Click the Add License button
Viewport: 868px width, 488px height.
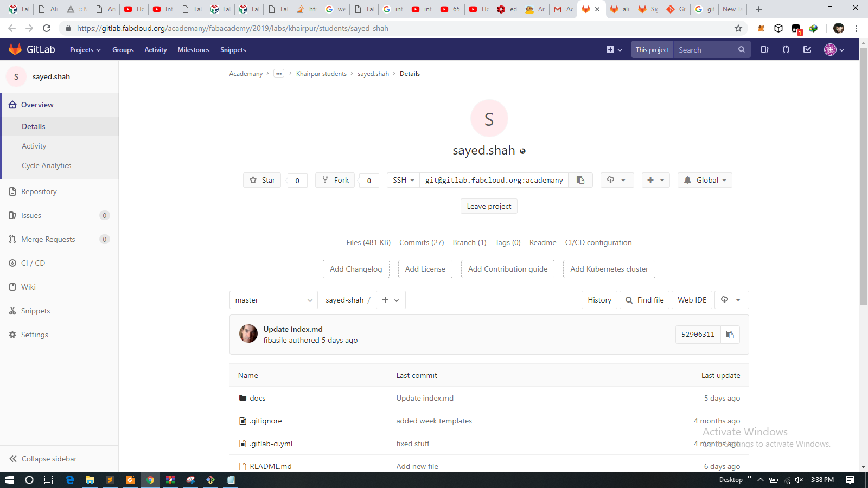pyautogui.click(x=425, y=269)
